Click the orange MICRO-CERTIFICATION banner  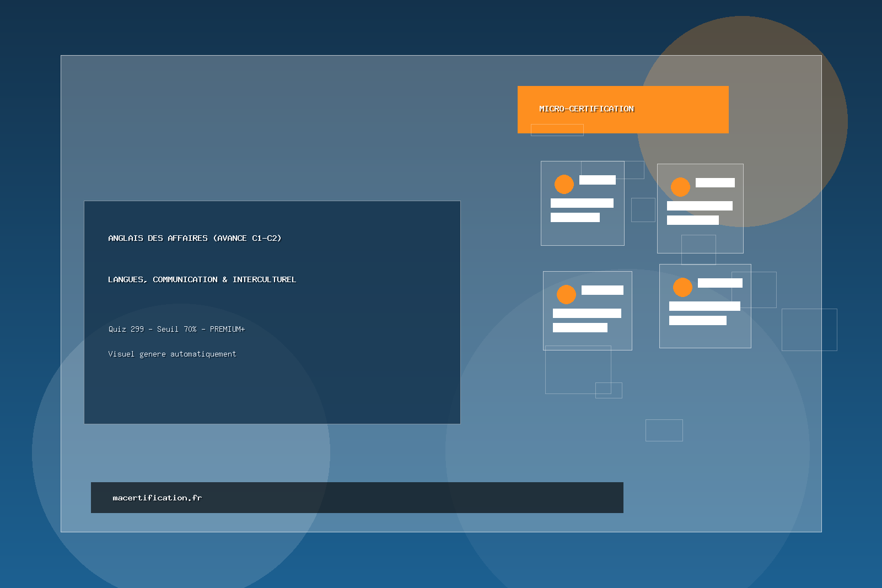click(623, 109)
